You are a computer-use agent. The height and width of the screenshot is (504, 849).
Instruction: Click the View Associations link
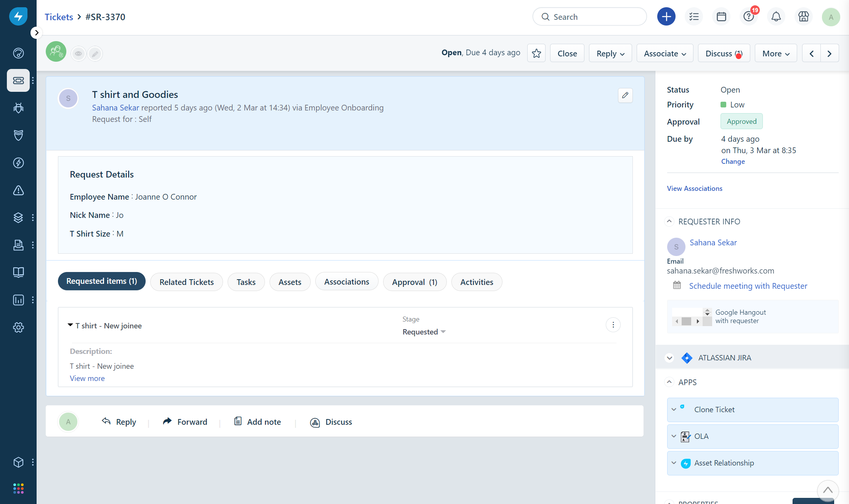[x=694, y=189]
